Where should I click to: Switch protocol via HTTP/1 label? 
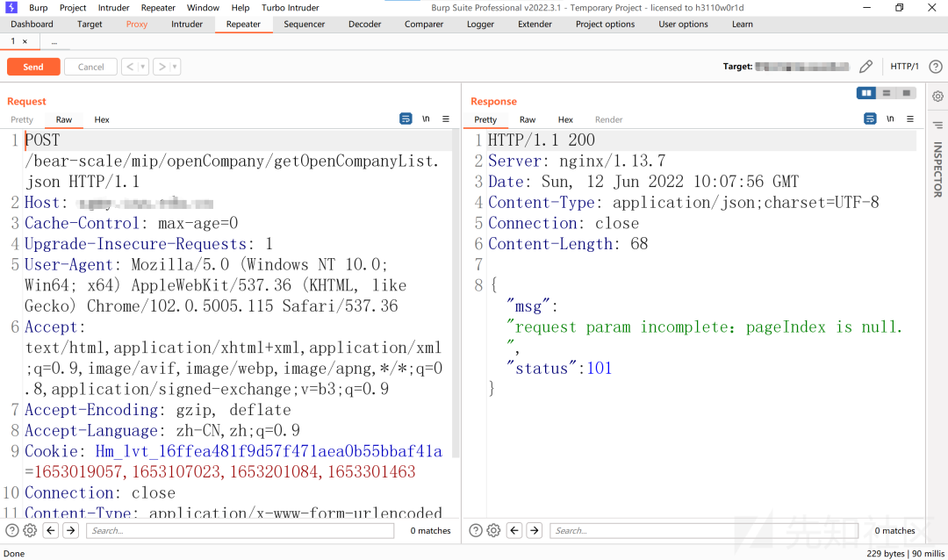click(x=904, y=67)
